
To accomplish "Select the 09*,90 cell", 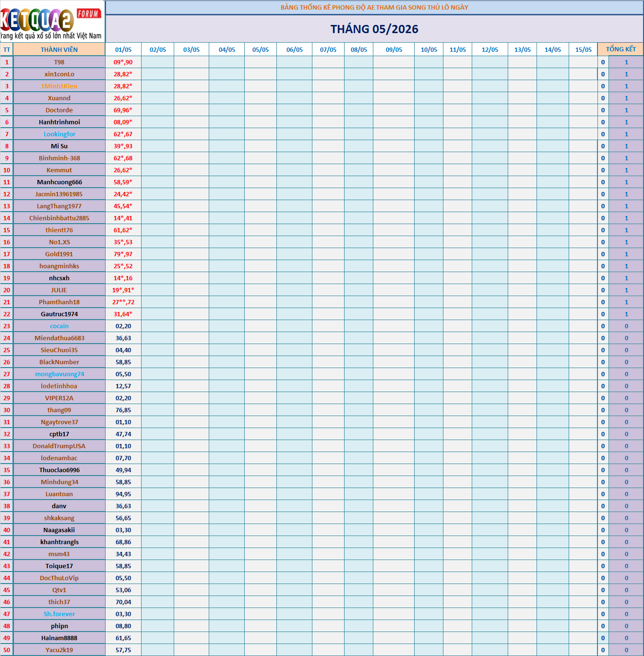I will [123, 62].
